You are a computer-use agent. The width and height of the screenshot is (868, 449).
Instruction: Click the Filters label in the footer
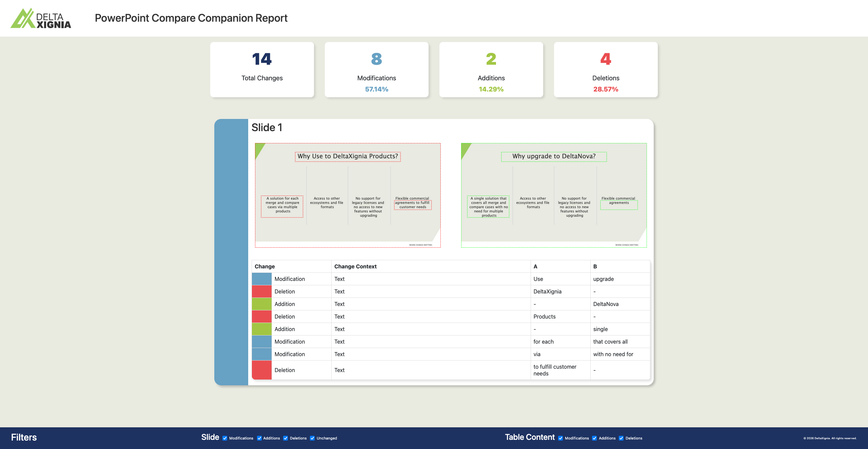(24, 437)
